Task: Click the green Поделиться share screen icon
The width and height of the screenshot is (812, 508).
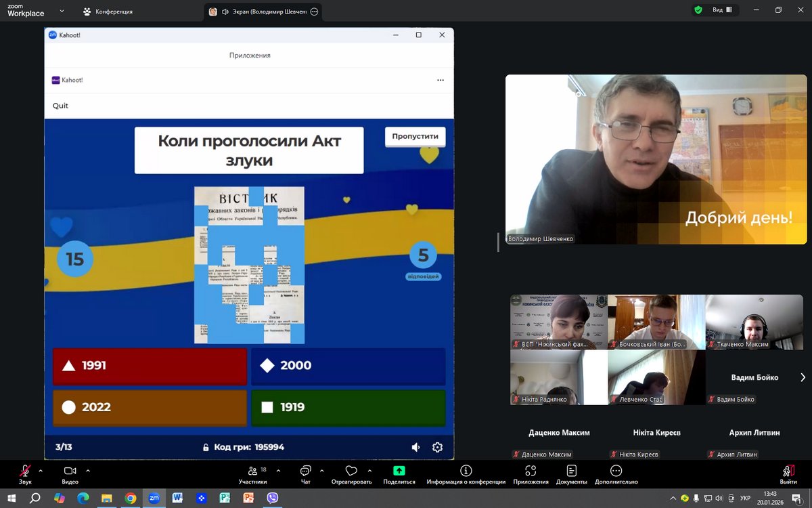Action: coord(399,471)
